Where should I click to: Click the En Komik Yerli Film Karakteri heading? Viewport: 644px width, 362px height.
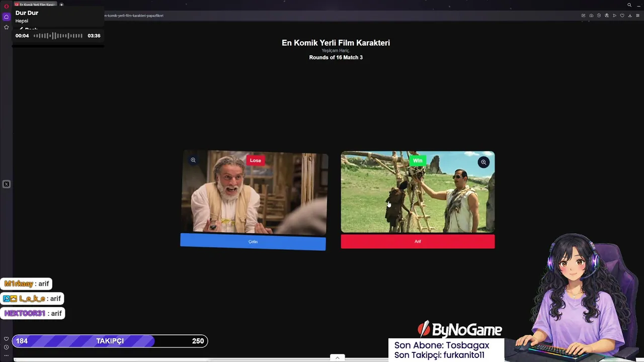tap(336, 43)
